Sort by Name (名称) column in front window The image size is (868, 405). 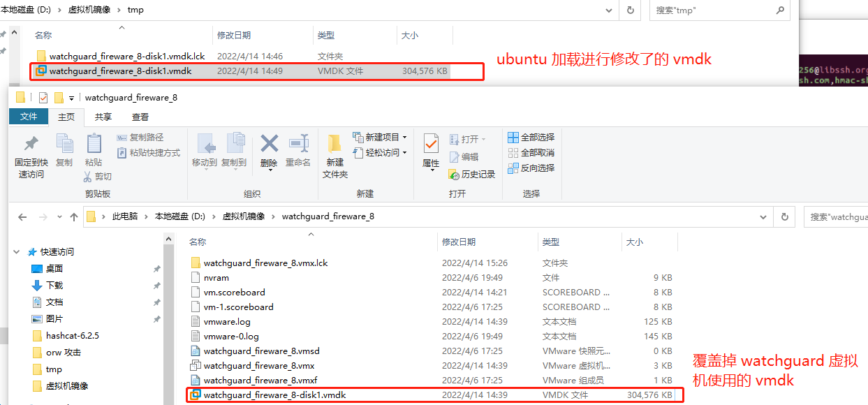point(198,242)
